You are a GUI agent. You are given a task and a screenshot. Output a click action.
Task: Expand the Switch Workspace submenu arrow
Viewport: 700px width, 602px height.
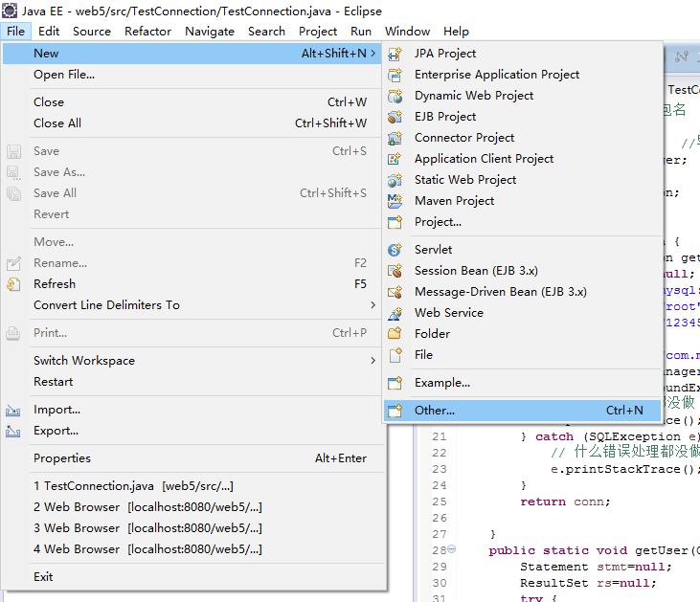coord(373,361)
